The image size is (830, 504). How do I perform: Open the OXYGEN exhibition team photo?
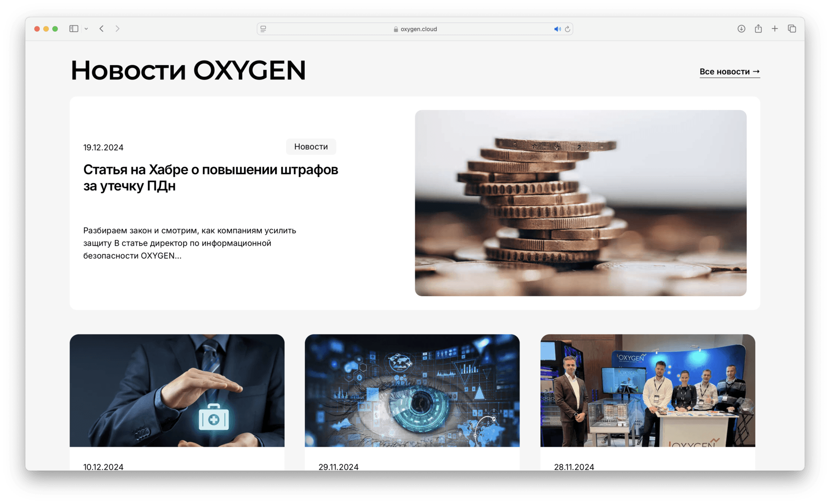[x=647, y=390]
